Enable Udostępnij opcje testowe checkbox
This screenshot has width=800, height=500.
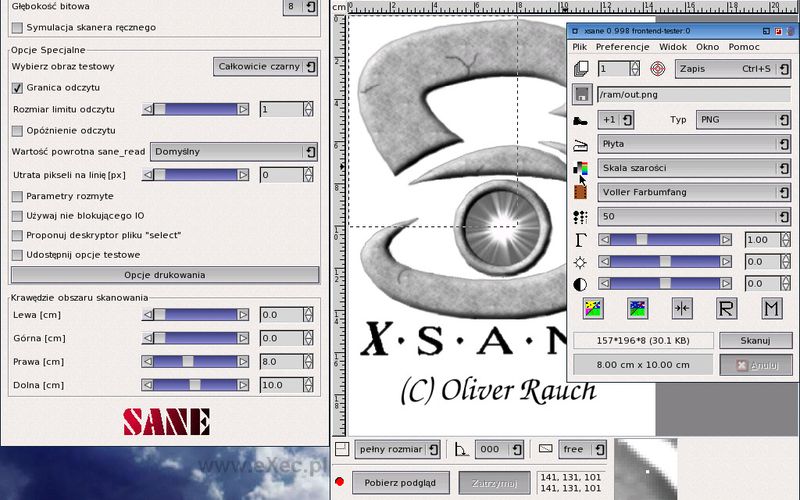pyautogui.click(x=17, y=255)
